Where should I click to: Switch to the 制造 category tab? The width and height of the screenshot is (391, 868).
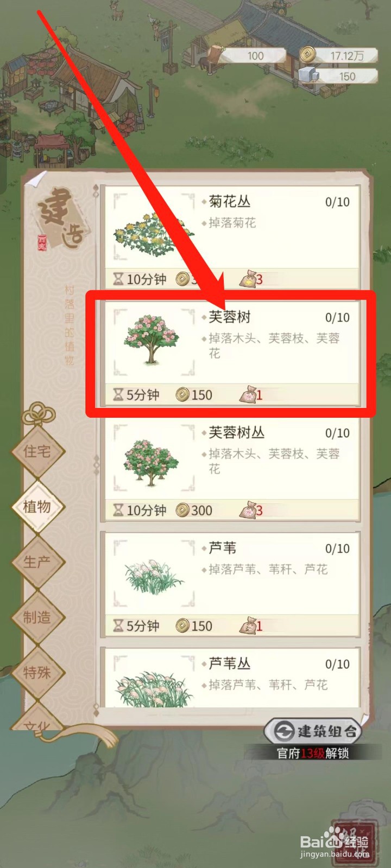point(37,617)
